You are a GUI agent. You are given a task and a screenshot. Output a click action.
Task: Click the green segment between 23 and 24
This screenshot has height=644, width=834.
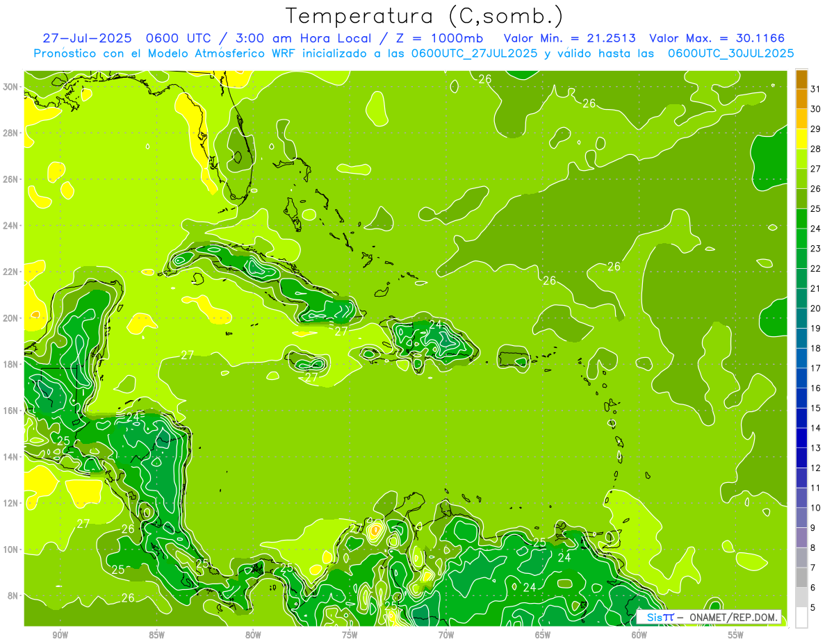tap(801, 238)
